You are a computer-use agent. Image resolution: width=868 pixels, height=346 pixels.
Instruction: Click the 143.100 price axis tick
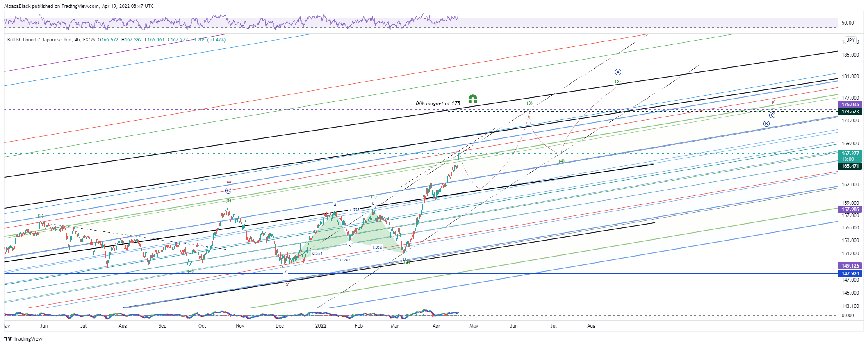click(850, 306)
